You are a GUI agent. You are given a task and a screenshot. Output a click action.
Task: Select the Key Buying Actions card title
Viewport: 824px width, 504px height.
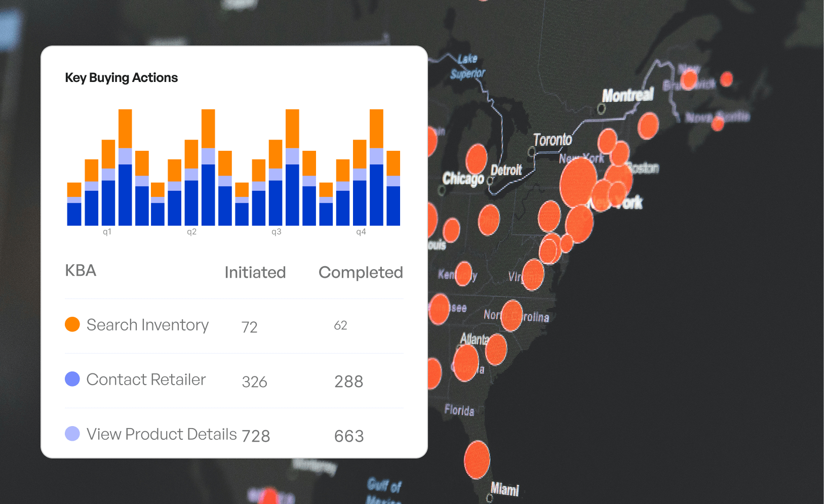[122, 77]
